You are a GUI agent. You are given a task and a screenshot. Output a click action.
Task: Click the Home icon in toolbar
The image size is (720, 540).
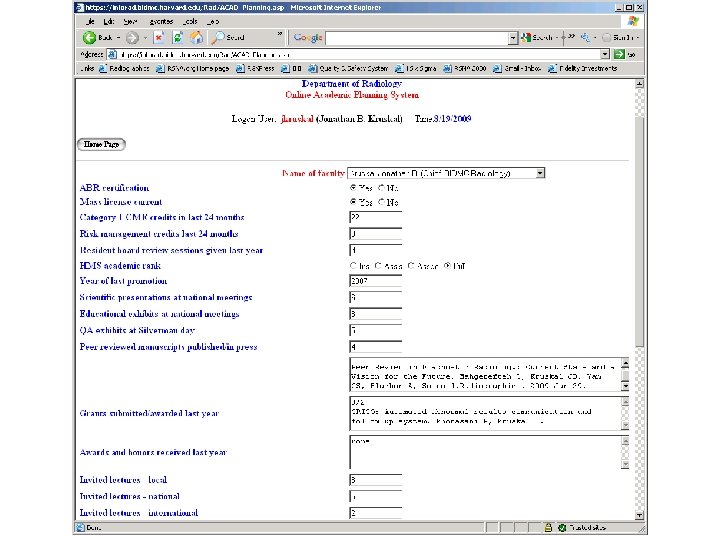(197, 38)
